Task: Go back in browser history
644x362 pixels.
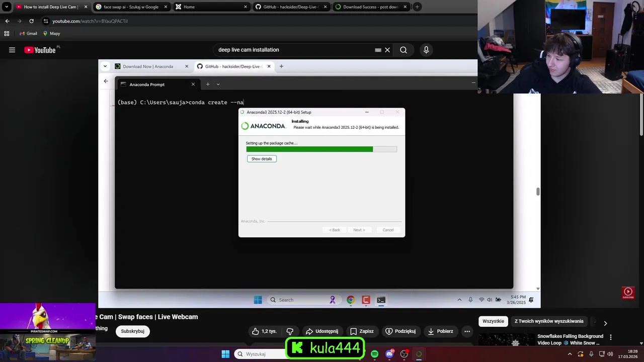Action: pyautogui.click(x=7, y=21)
